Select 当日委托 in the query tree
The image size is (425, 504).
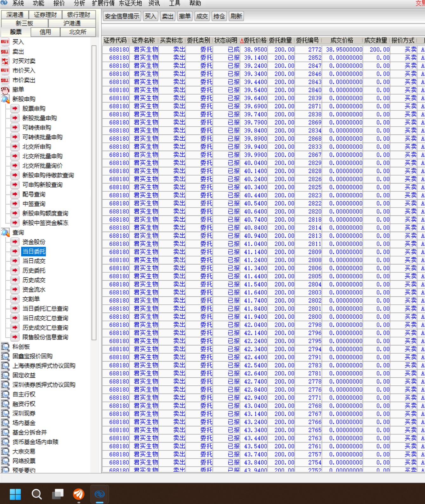34,251
